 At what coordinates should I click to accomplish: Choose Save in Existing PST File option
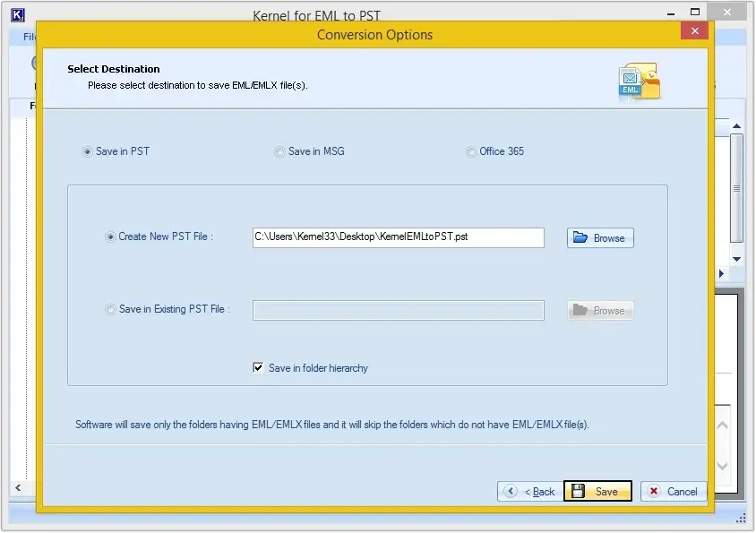pyautogui.click(x=110, y=309)
